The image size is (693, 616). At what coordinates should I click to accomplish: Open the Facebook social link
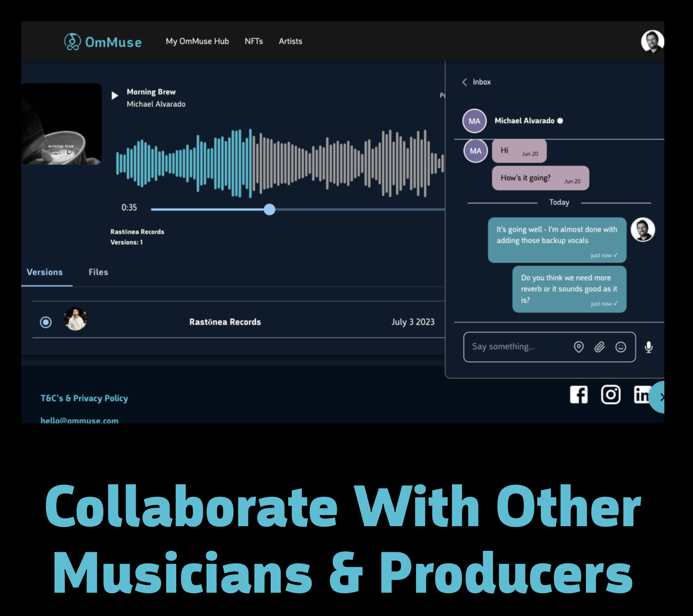pyautogui.click(x=579, y=395)
